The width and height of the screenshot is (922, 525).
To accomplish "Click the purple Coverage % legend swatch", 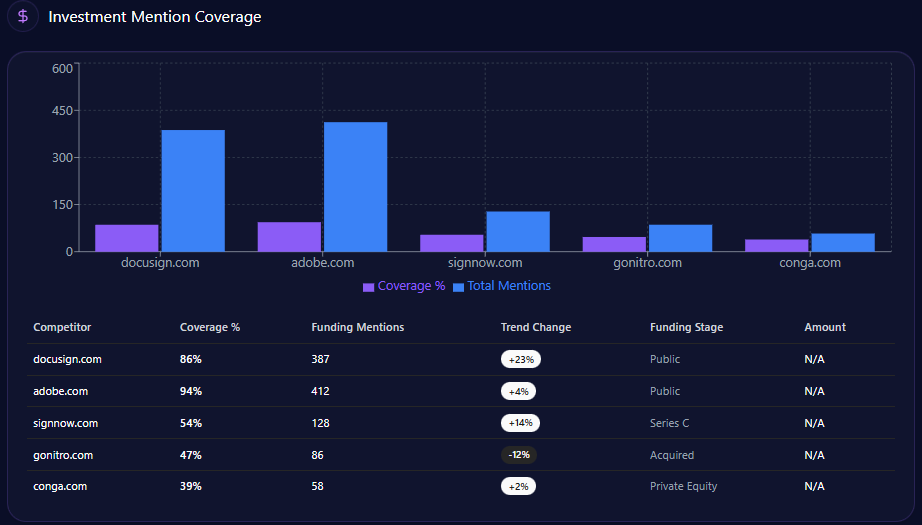I will (368, 287).
